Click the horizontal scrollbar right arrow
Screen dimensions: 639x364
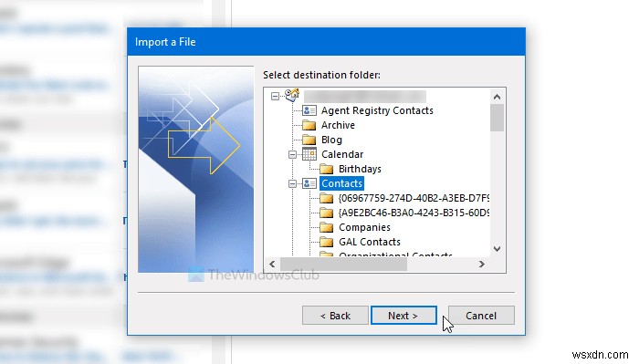point(482,265)
